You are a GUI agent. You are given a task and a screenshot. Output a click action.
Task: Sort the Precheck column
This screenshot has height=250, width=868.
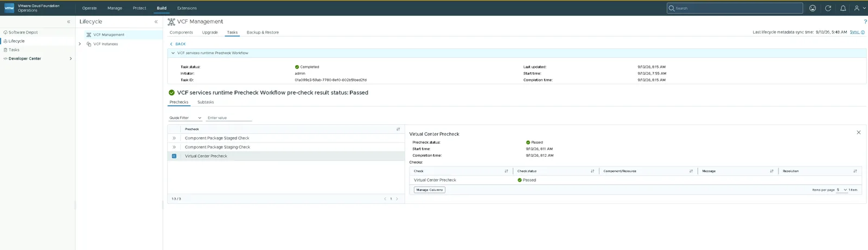tap(398, 129)
